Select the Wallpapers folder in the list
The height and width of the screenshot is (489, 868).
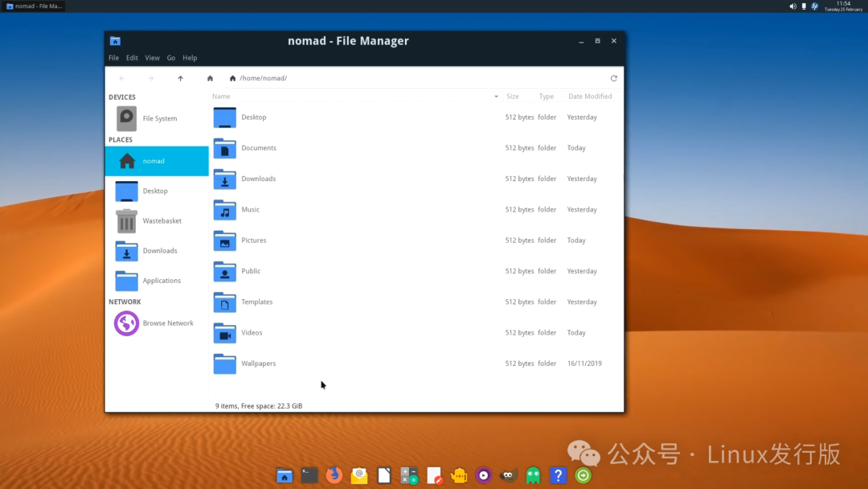click(x=258, y=364)
